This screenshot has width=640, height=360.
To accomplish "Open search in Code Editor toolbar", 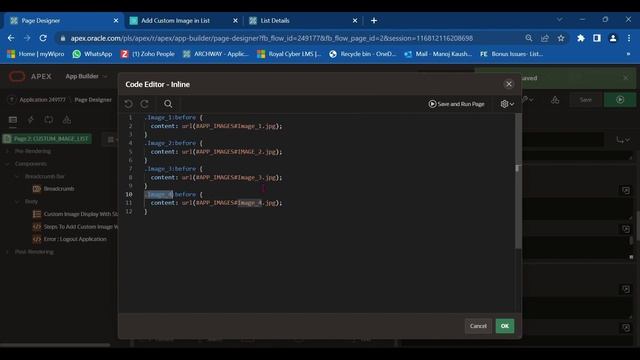I will tap(168, 104).
